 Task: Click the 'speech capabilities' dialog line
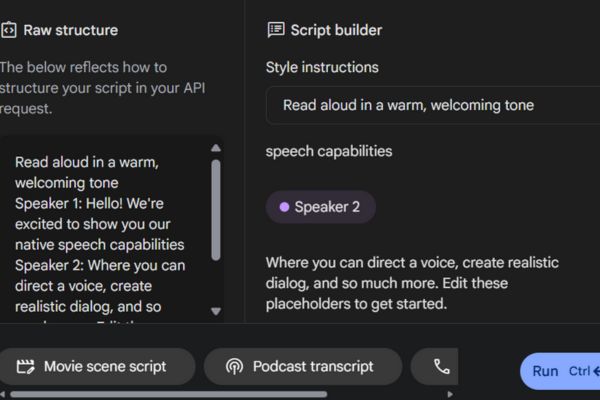point(329,152)
